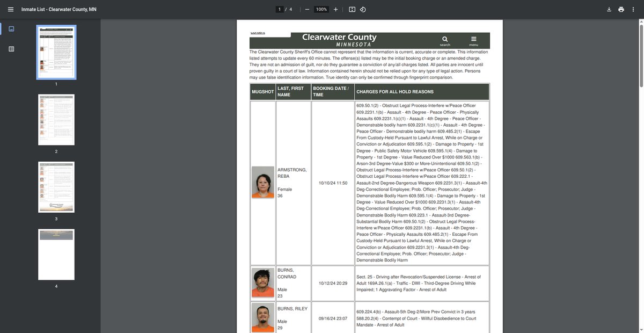Viewport: 644px width, 333px height.
Task: Print the inmate list document
Action: (x=621, y=10)
